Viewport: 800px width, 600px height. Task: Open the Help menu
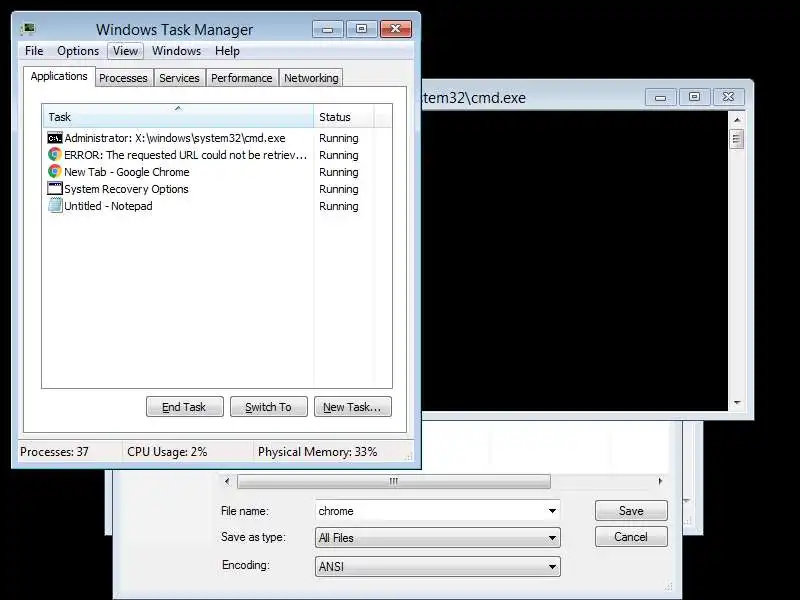coord(227,51)
